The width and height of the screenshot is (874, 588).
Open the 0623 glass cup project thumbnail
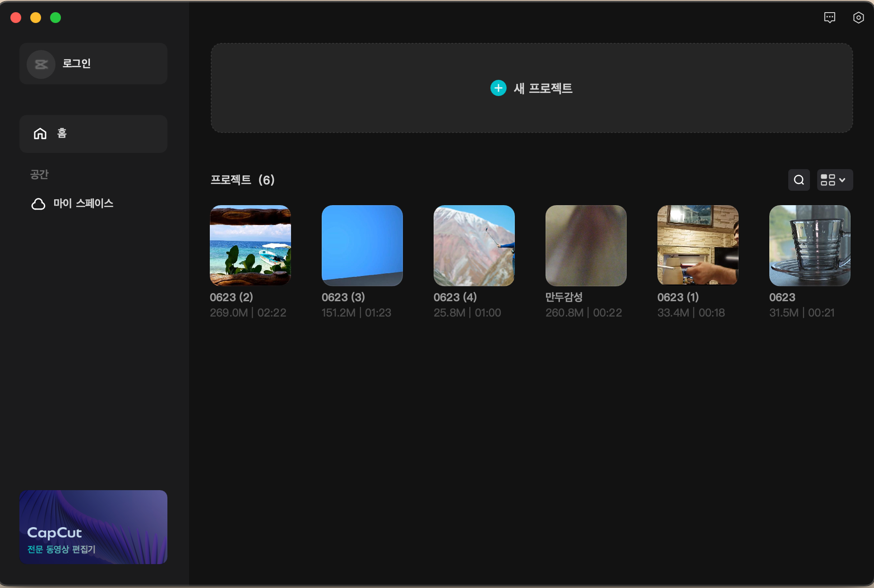click(x=809, y=245)
